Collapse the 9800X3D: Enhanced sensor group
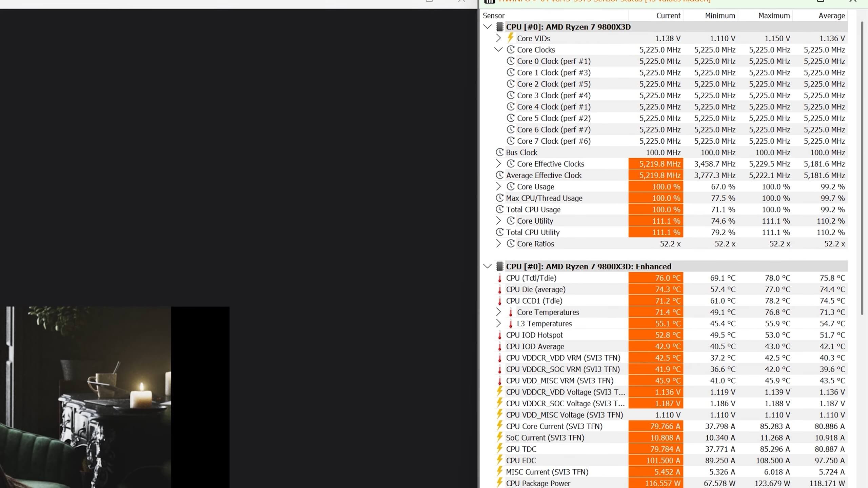The image size is (868, 488). click(488, 266)
